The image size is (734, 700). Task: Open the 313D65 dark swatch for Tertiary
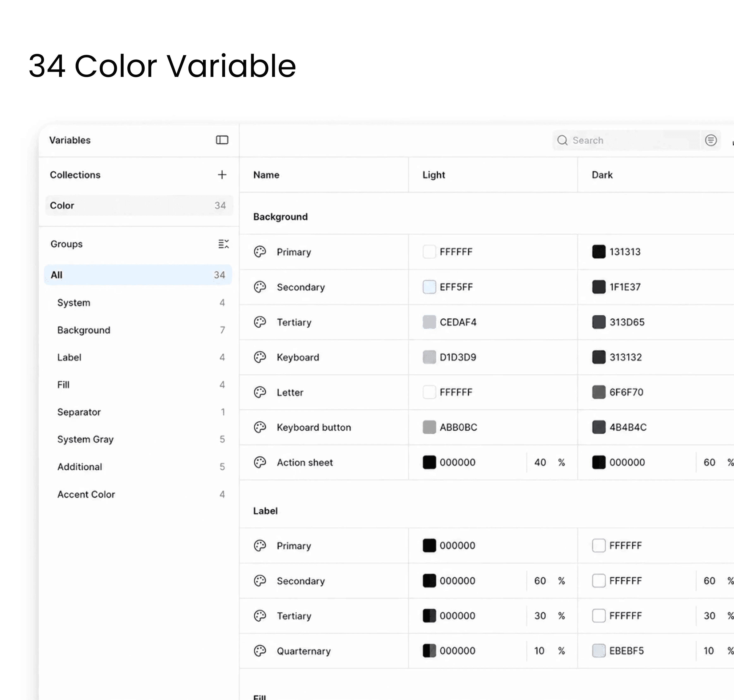click(599, 322)
